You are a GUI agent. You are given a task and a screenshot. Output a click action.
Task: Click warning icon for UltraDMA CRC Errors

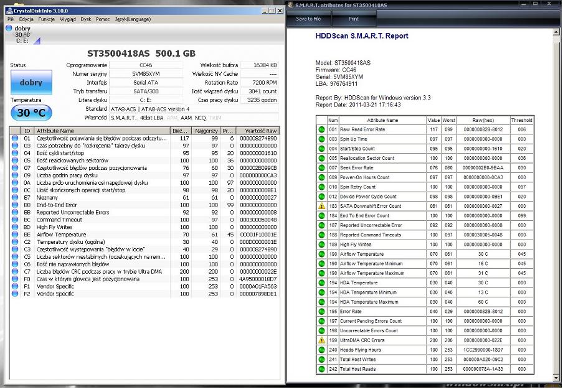click(x=322, y=340)
